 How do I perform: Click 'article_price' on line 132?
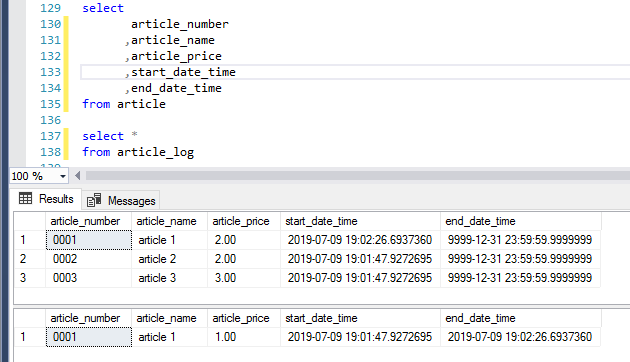point(176,57)
